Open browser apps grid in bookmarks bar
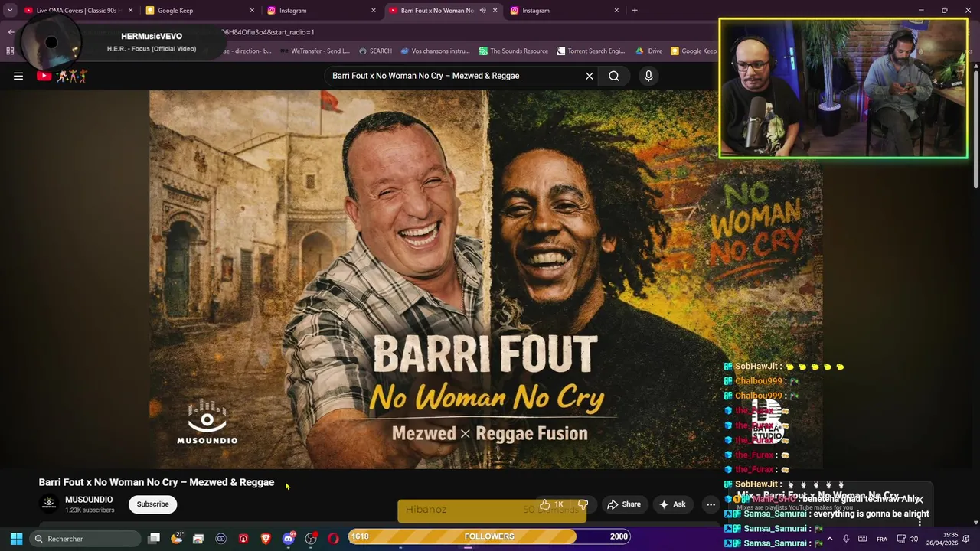Screen dimensions: 980x551 tap(10, 51)
